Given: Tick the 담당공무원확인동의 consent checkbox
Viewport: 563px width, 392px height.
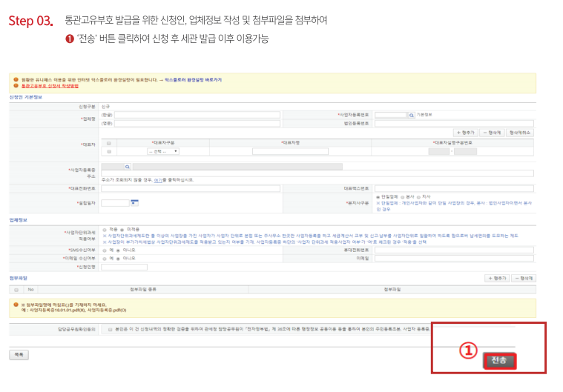Looking at the screenshot, I should click(110, 329).
